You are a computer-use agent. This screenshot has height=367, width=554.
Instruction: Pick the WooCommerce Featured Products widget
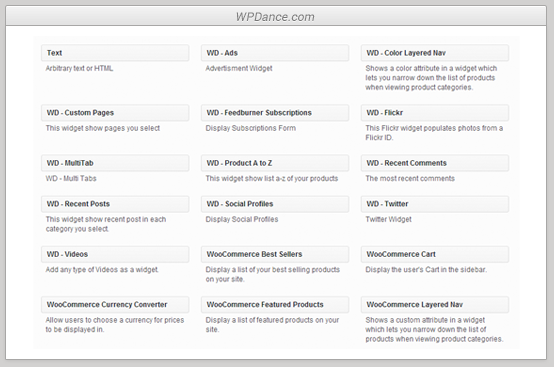point(275,304)
